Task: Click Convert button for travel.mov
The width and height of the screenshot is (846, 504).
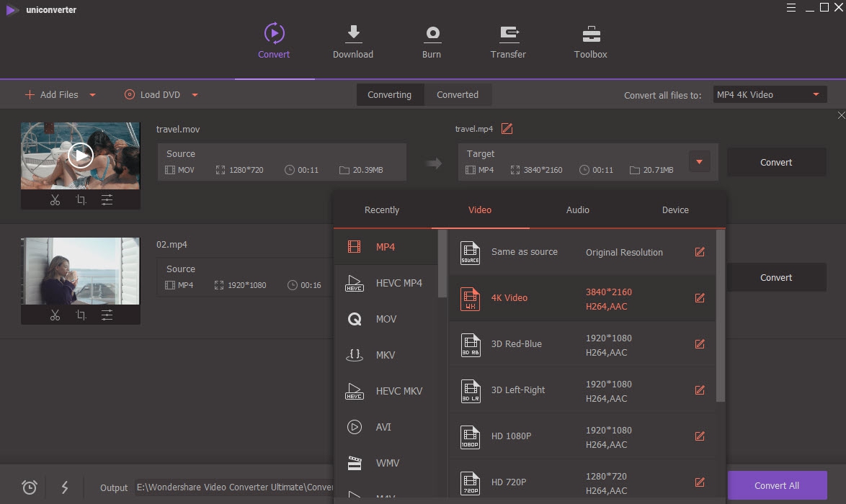Action: point(776,163)
